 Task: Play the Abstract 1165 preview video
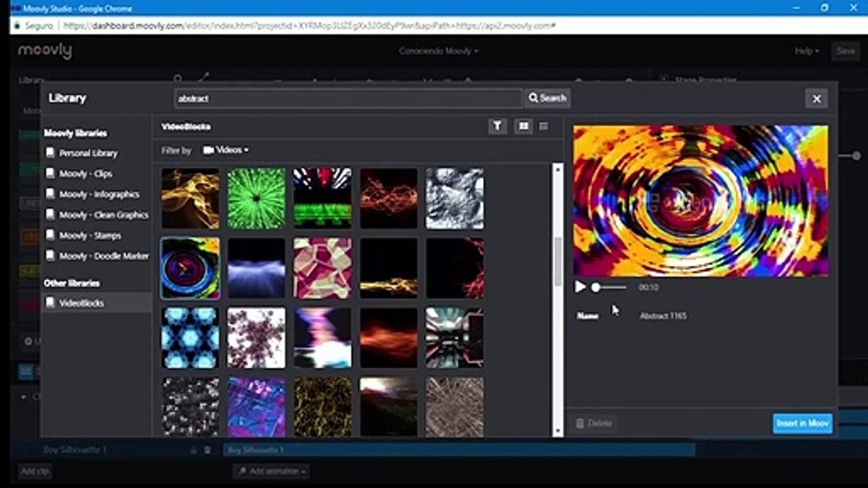click(580, 287)
